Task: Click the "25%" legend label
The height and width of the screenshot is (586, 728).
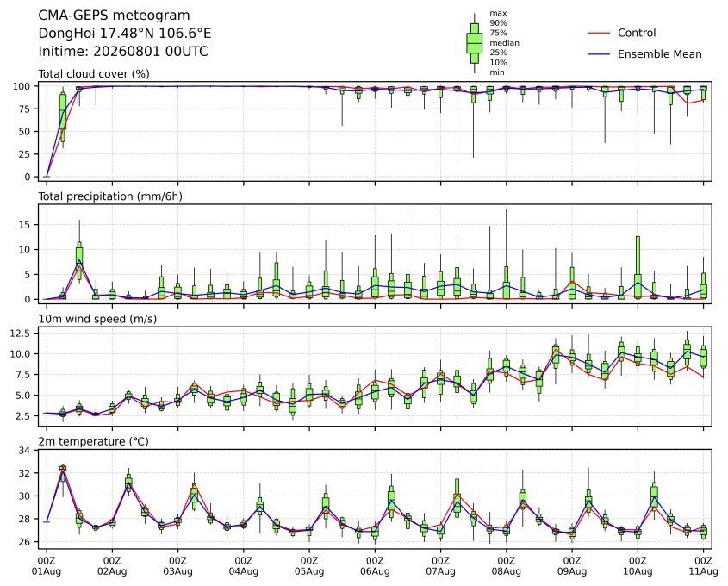Action: coord(498,53)
